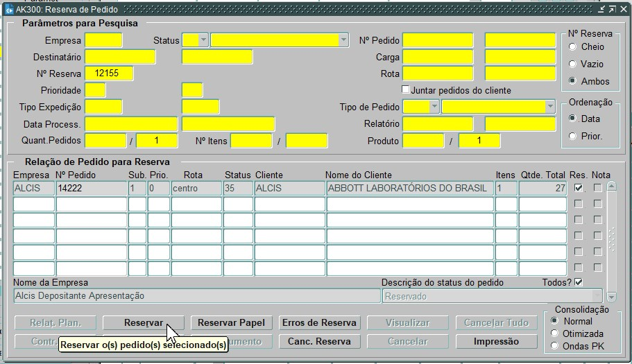Click the first Data Process. field

131,124
